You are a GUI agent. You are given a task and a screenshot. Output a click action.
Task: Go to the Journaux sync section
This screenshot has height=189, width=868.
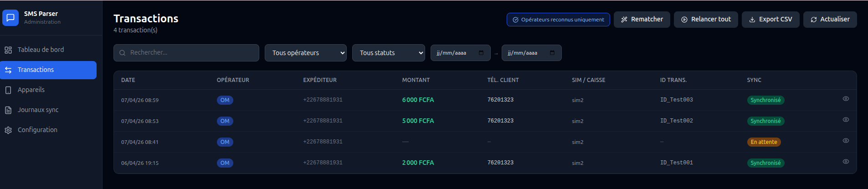point(38,110)
